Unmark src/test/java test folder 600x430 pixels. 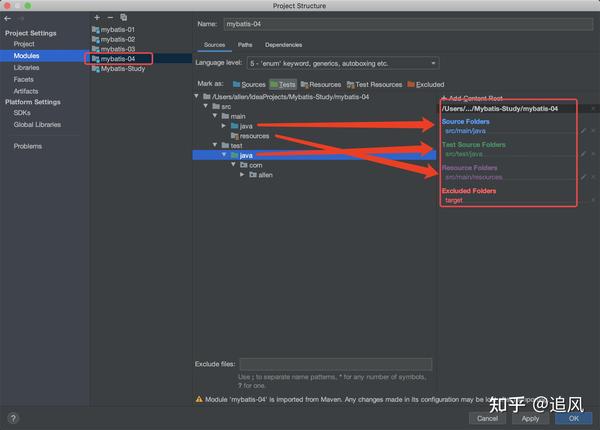[x=593, y=154]
